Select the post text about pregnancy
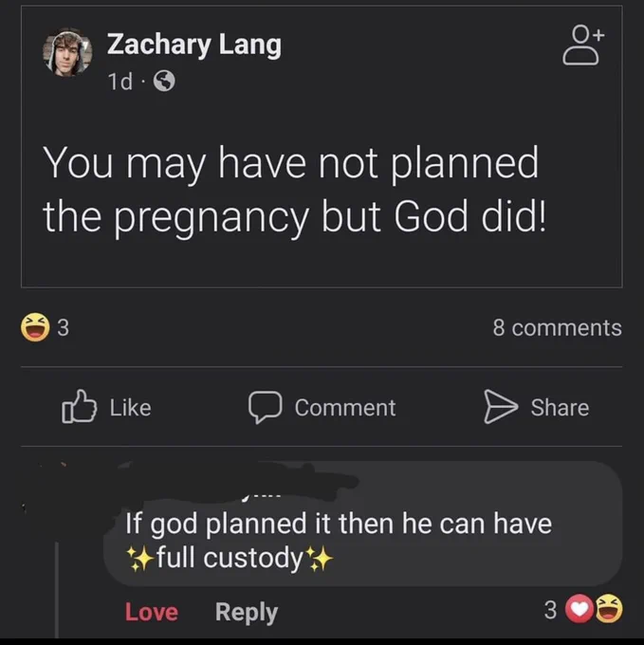 coord(295,190)
